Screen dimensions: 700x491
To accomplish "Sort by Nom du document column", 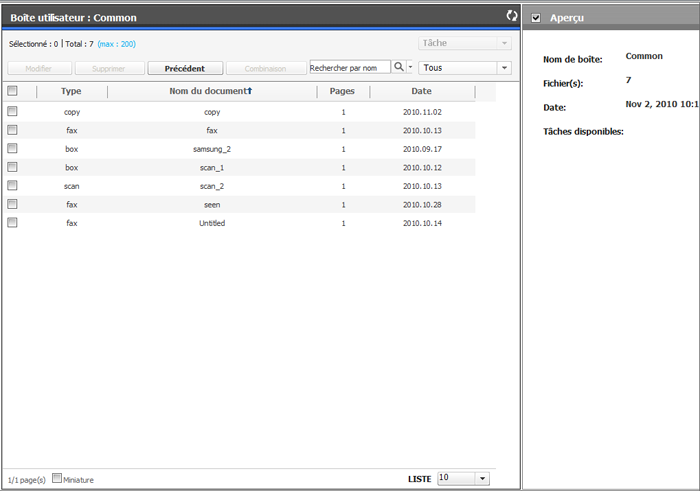I will click(x=210, y=91).
